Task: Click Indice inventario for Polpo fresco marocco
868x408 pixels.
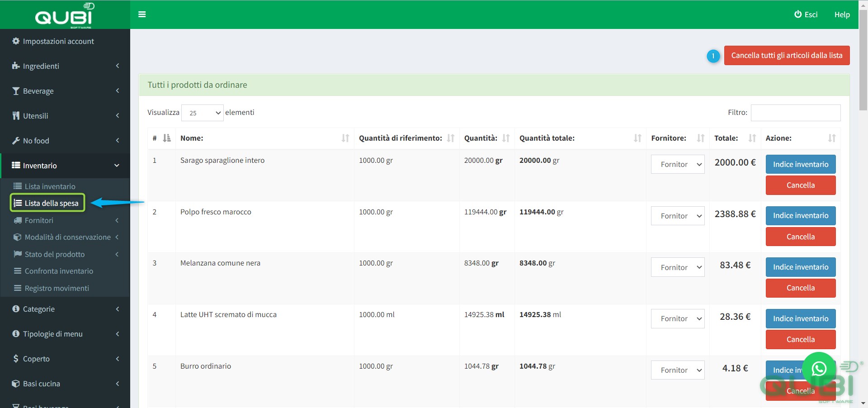Action: pos(801,216)
